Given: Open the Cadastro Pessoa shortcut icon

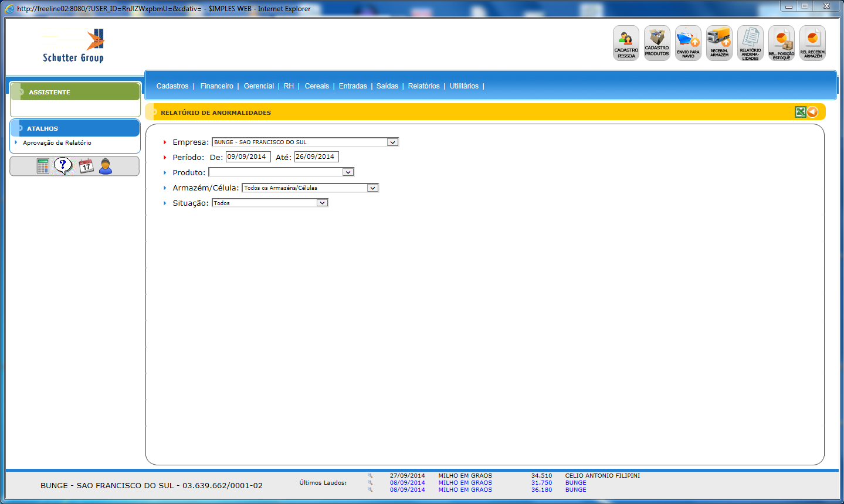Looking at the screenshot, I should point(626,43).
